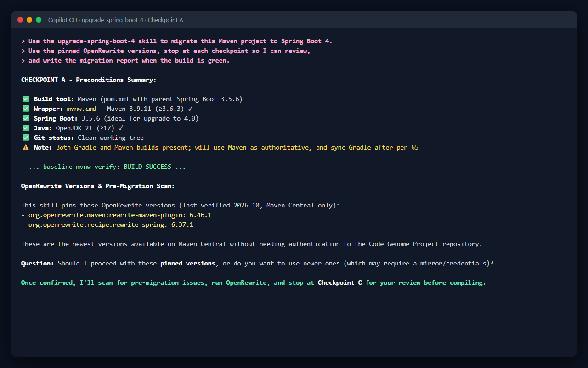588x368 pixels.
Task: Click the prompt line "Use the pinned OpenRewrite versions"
Action: (x=165, y=51)
